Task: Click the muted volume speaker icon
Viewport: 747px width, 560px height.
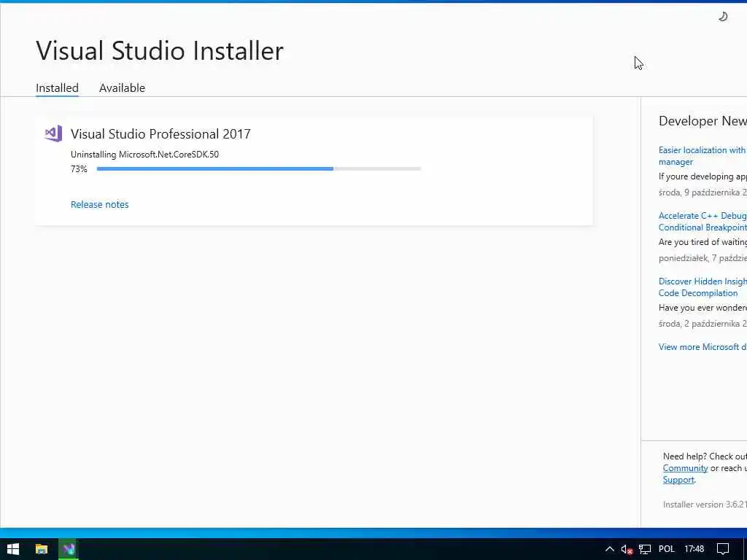Action: point(627,549)
